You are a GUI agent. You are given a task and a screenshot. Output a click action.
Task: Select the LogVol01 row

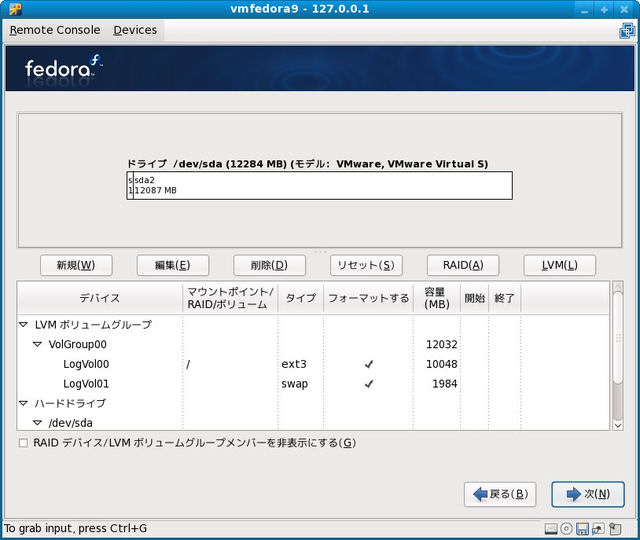click(x=313, y=384)
